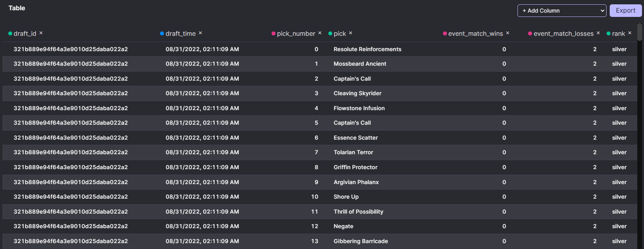Click the pick_number column header label

pos(296,33)
